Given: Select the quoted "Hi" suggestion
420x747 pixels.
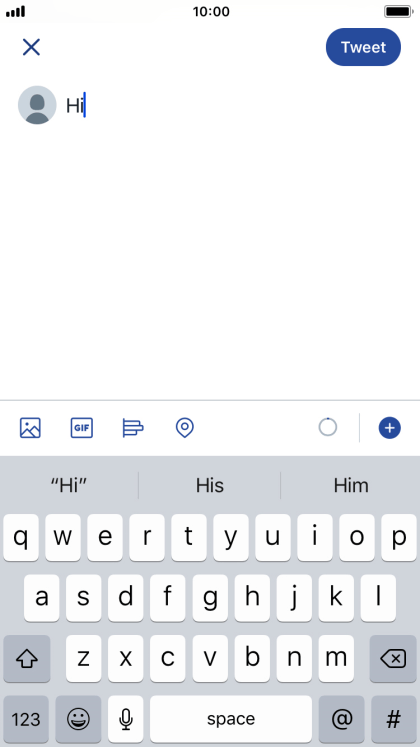Looking at the screenshot, I should [69, 485].
